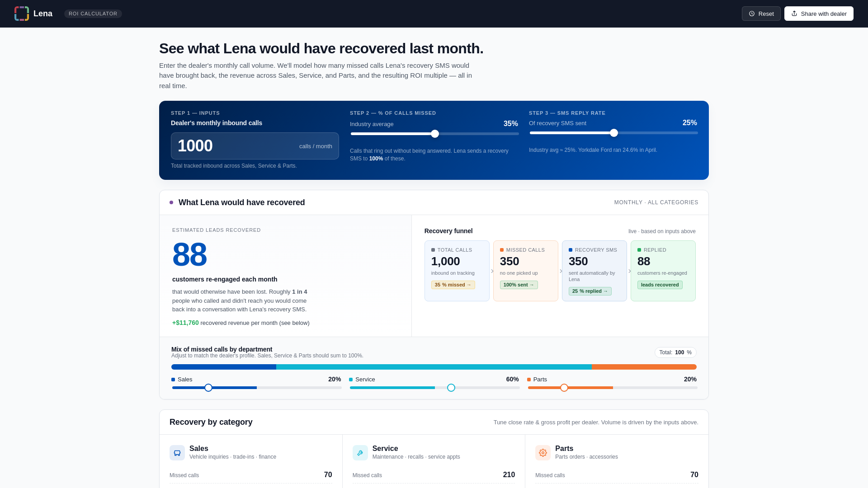This screenshot has width=868, height=488.
Task: Click the 35% missed calls value
Action: [511, 124]
